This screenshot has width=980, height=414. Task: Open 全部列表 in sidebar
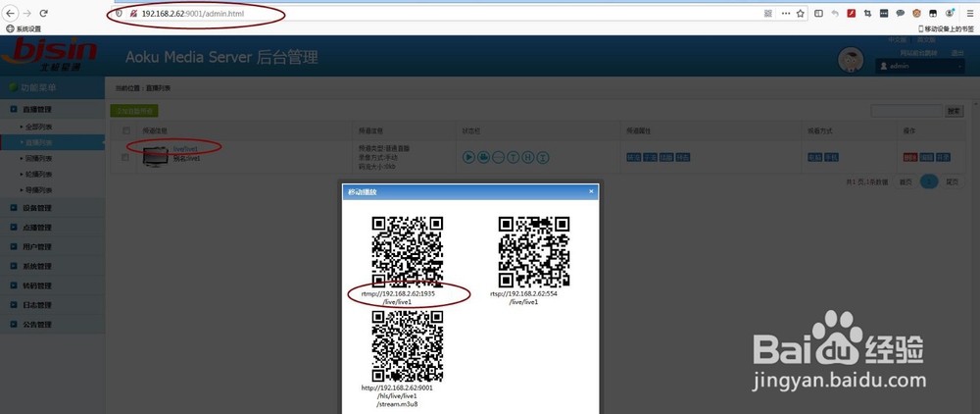coord(53,127)
